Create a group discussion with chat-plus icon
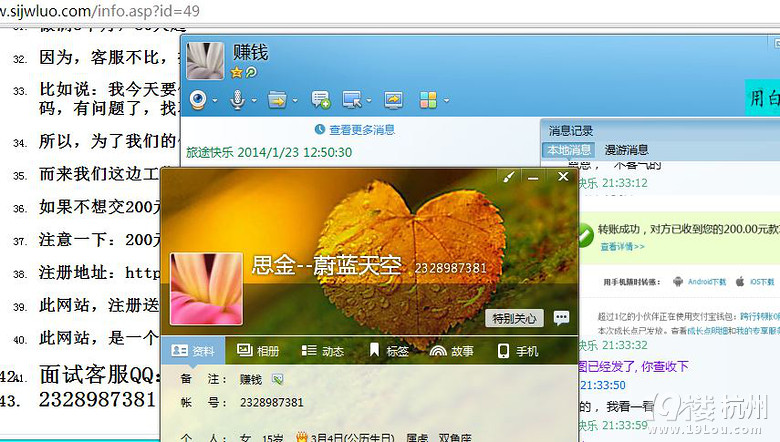Screen dimensions: 780x442 pos(321,100)
